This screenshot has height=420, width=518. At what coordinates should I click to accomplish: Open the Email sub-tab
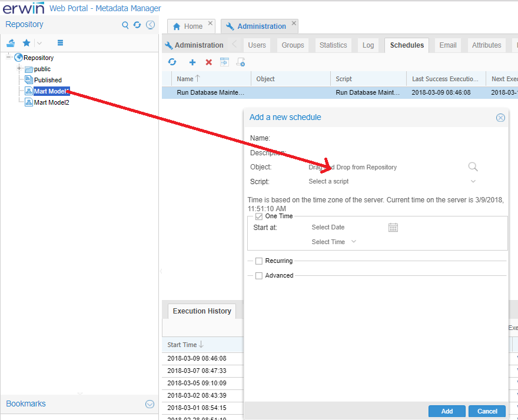tap(448, 45)
